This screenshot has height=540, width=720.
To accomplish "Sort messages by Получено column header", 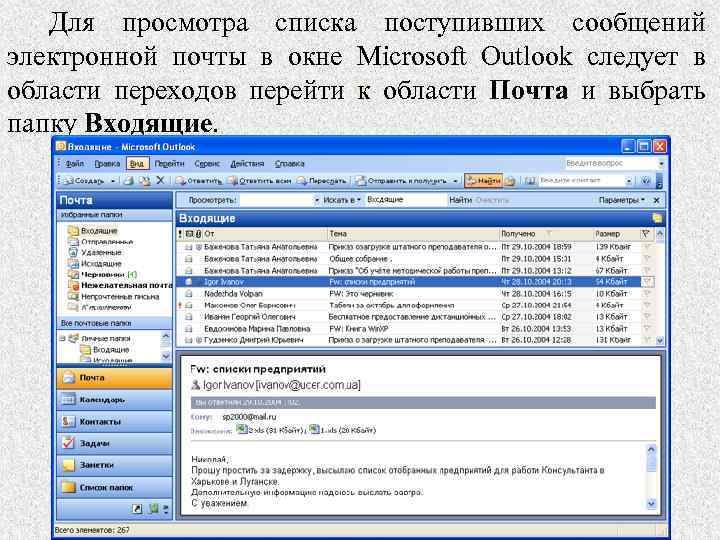I will [x=546, y=234].
